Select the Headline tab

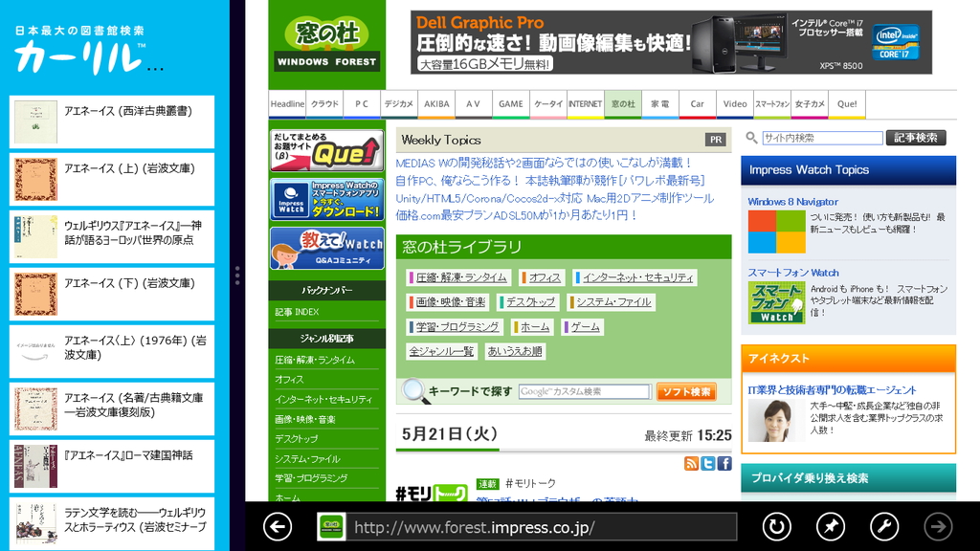287,104
